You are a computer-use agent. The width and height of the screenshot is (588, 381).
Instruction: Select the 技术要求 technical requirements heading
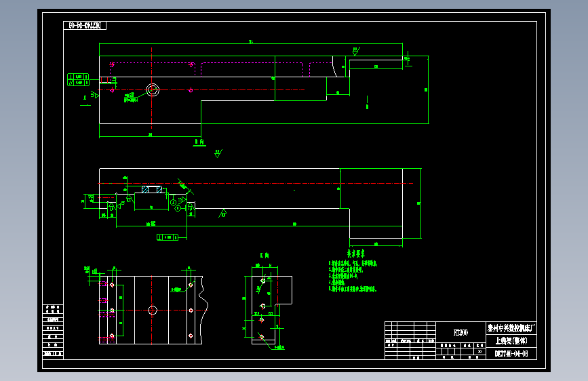[x=355, y=254]
